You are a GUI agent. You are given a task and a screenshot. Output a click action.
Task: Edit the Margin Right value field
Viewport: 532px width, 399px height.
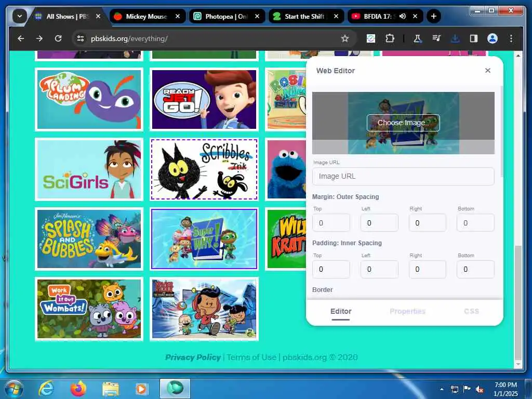428,223
